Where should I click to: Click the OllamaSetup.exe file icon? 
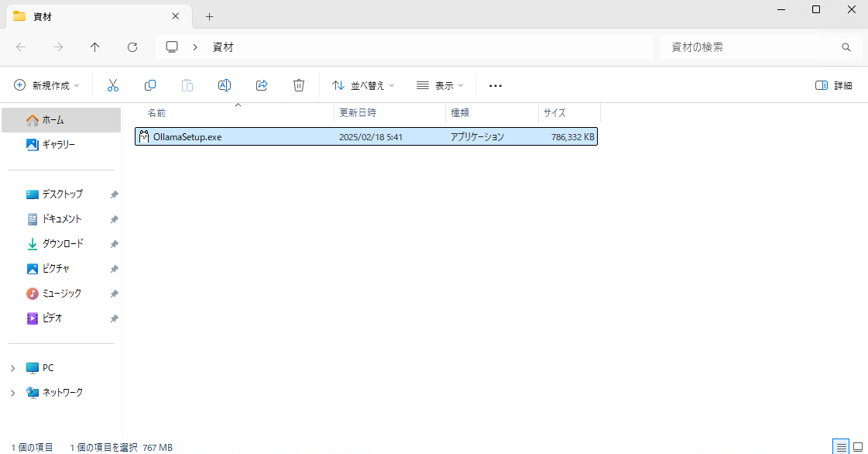click(144, 137)
